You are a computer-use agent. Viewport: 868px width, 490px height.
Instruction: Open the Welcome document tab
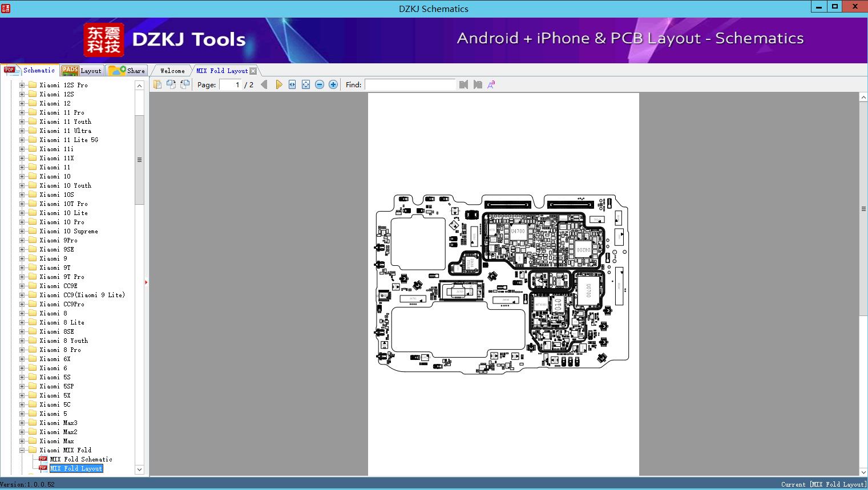click(172, 71)
